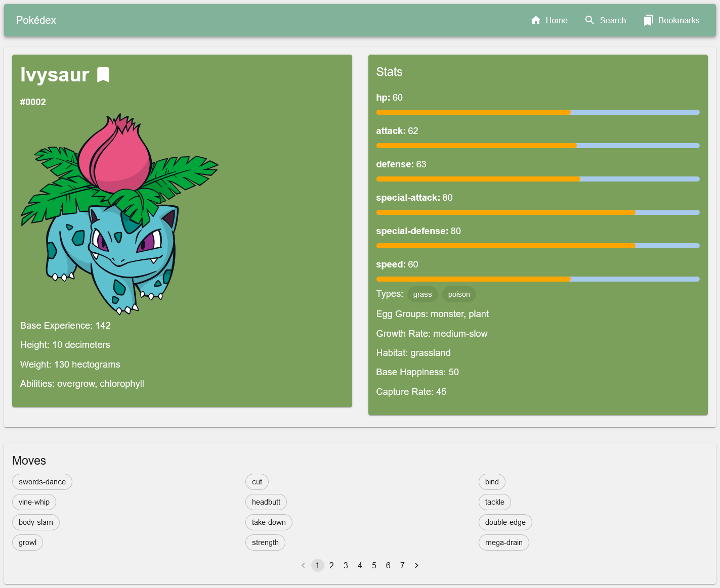Click the grass type chip
The image size is (720, 588).
422,294
